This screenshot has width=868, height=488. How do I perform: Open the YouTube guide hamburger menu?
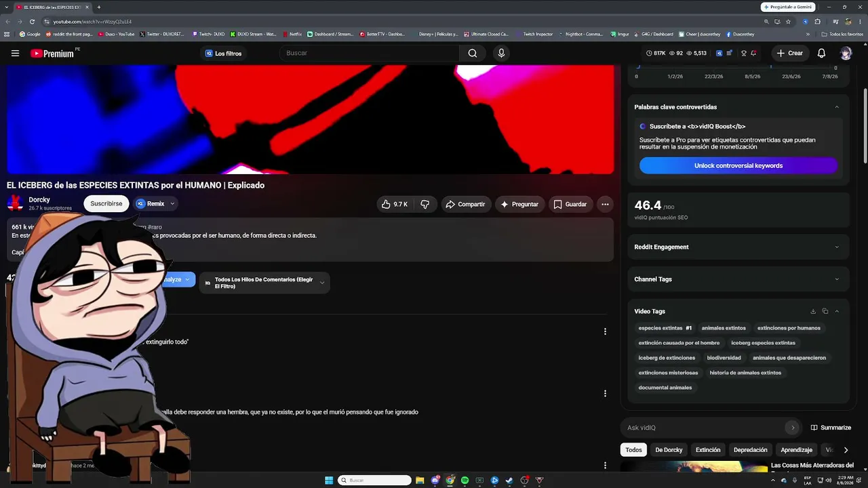tap(15, 54)
